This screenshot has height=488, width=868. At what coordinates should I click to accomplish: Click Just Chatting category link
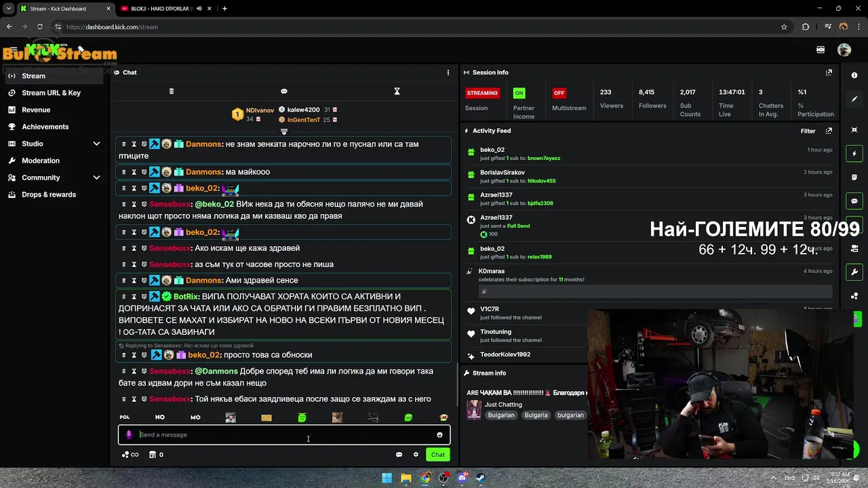pos(503,405)
